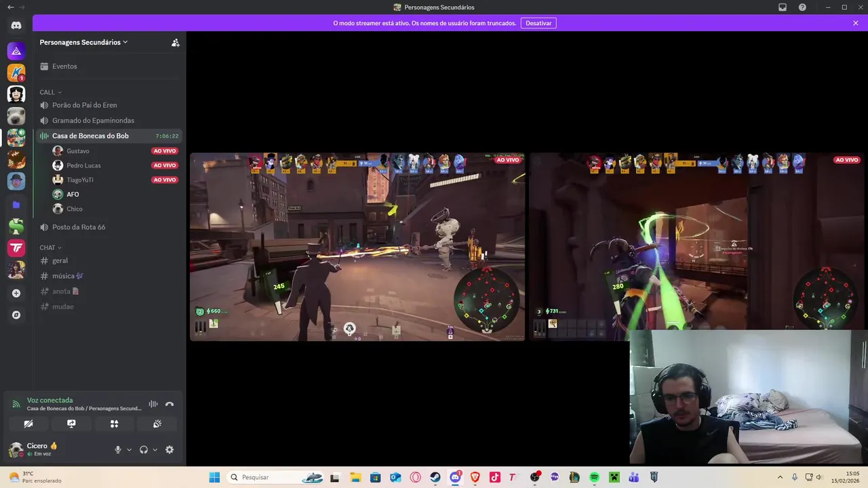Screen dimensions: 868x488
Task: Open the Discord inbox icon in title bar
Action: tap(782, 7)
